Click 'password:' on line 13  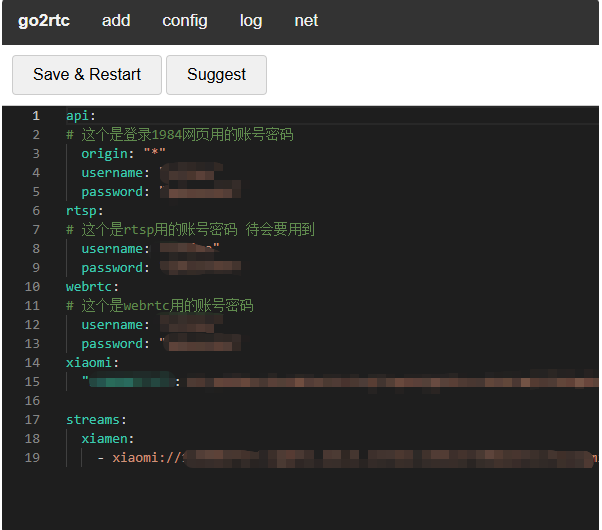[x=115, y=344]
